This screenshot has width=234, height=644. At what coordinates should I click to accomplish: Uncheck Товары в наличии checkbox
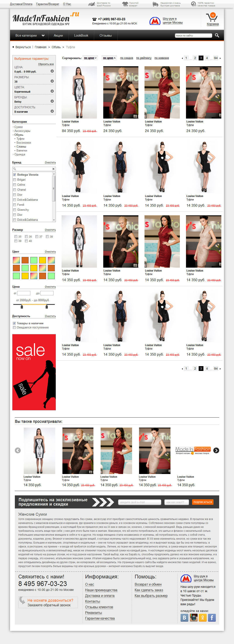[x=14, y=323]
